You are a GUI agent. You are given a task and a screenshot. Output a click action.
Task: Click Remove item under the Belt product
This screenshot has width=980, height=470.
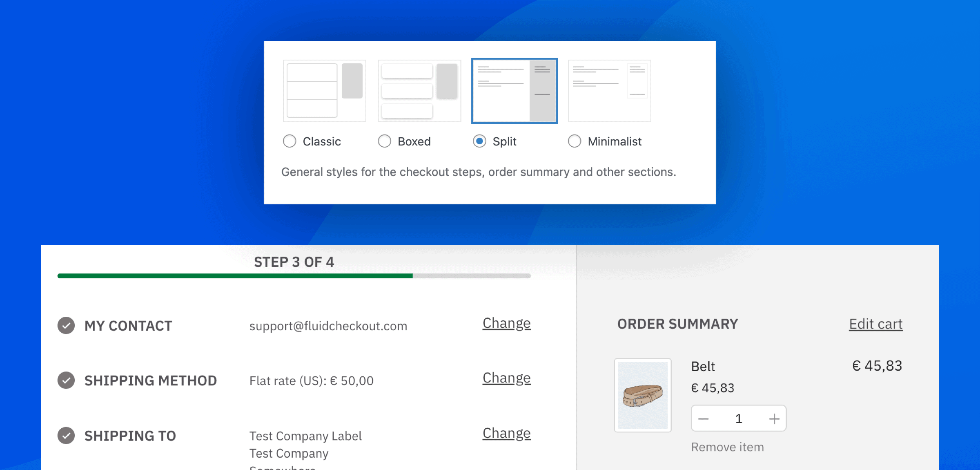click(727, 447)
